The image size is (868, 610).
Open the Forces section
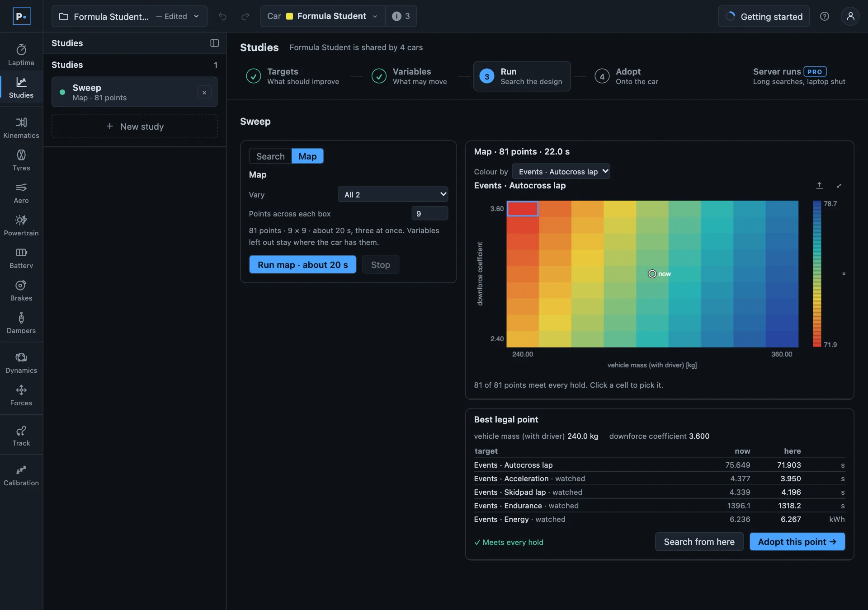pyautogui.click(x=21, y=395)
